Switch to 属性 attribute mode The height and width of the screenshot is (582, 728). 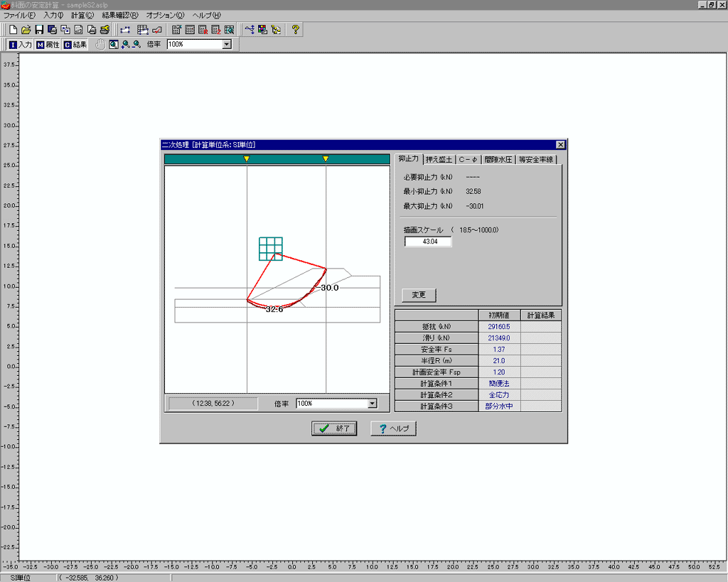[48, 44]
